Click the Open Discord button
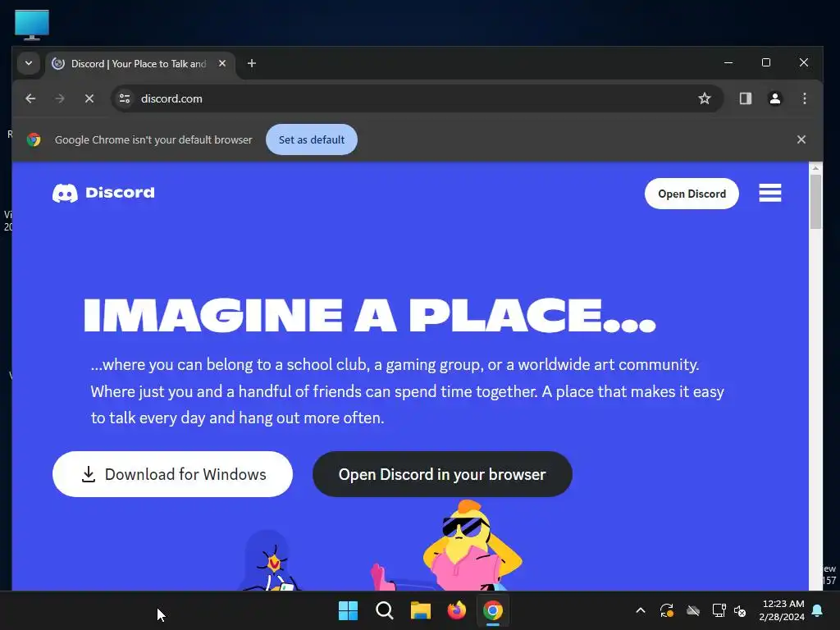Image resolution: width=840 pixels, height=630 pixels. coord(692,194)
